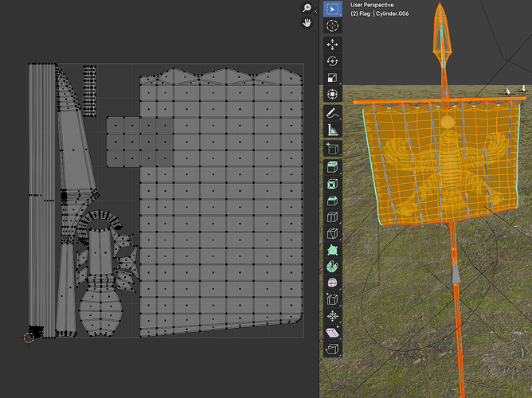Screen dimensions: 532x398
Task: Click the UV editor pan hand icon
Action: click(x=307, y=23)
